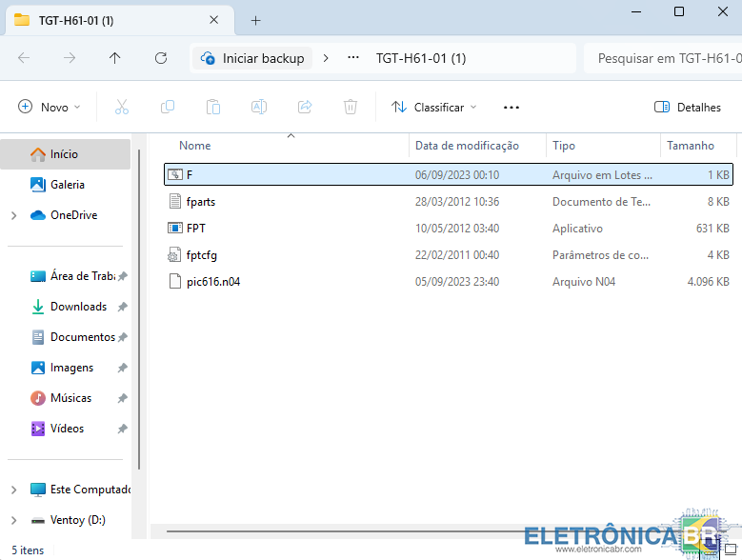Refresh the current folder view
The width and height of the screenshot is (742, 560).
tap(161, 58)
